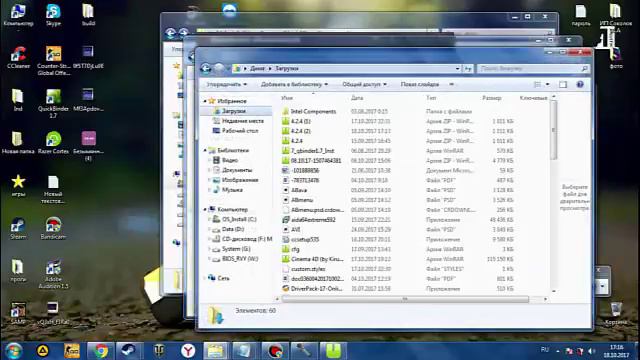Open the volume icon in system tray

coord(591,351)
